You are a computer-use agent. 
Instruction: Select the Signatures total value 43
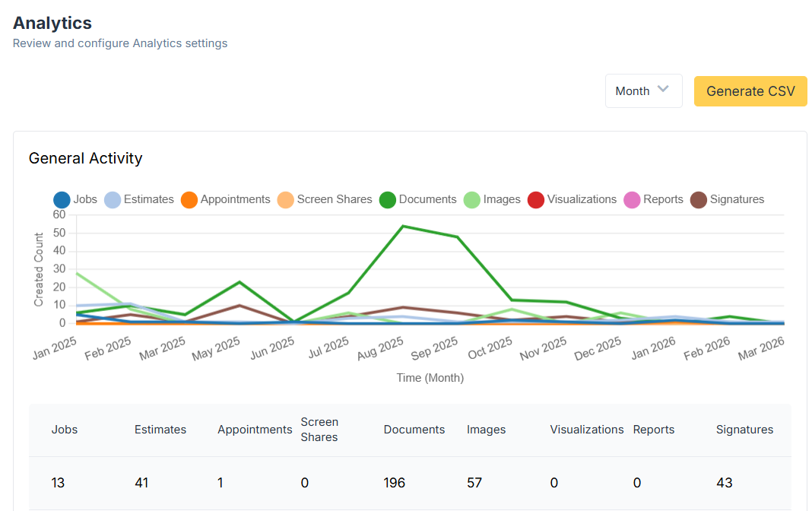click(x=724, y=483)
